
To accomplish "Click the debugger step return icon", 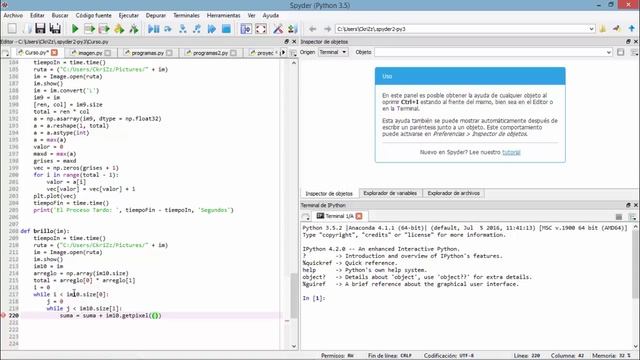I will [197, 29].
